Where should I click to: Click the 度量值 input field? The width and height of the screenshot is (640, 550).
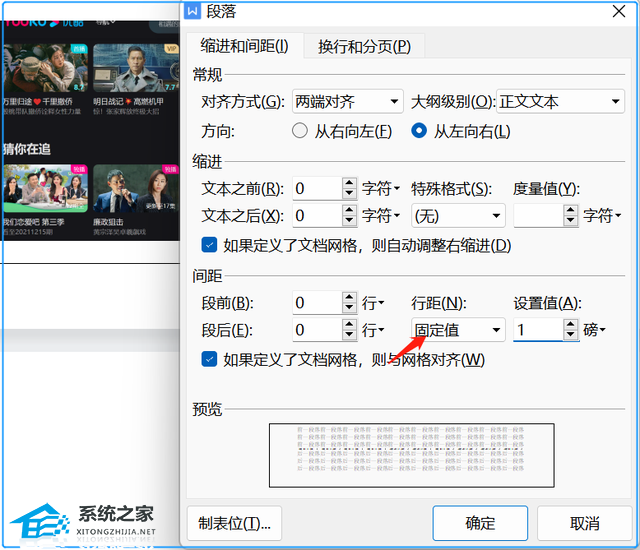tap(538, 215)
